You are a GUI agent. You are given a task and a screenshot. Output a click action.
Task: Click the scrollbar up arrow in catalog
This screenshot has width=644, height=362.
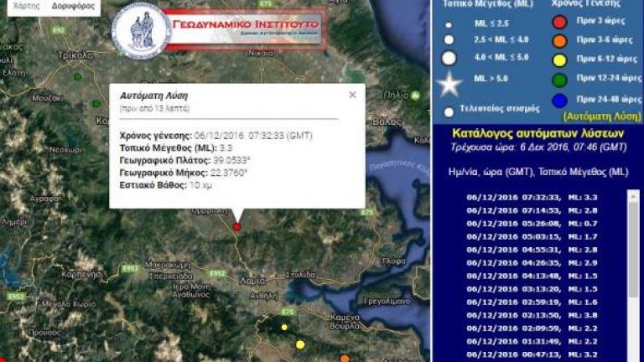pos(634,196)
